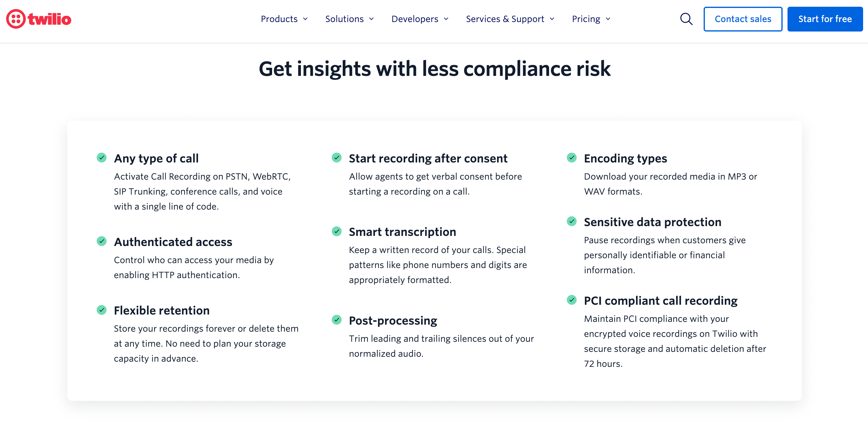Click checkmark icon beside Any type of call

[101, 158]
